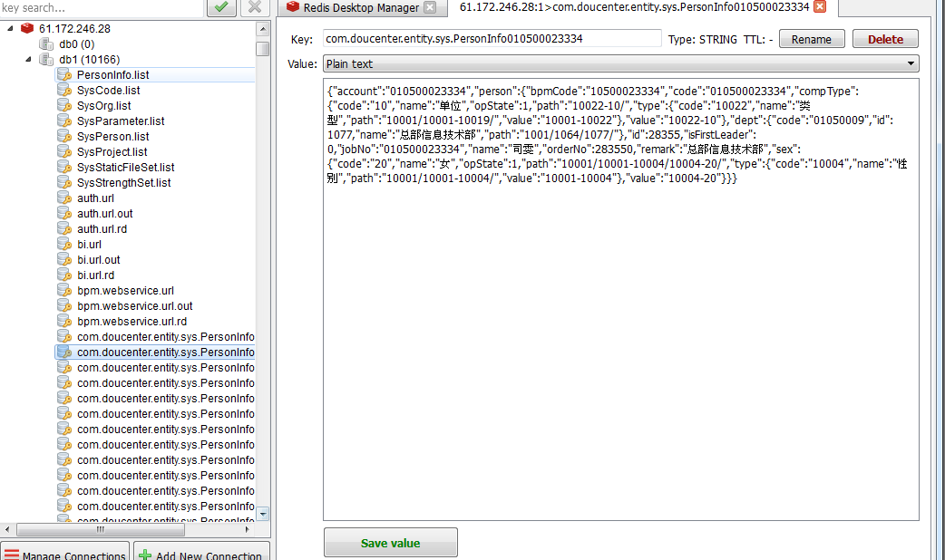Viewport: 945px width, 560px height.
Task: Select bpm.webservice.url key
Action: click(125, 291)
